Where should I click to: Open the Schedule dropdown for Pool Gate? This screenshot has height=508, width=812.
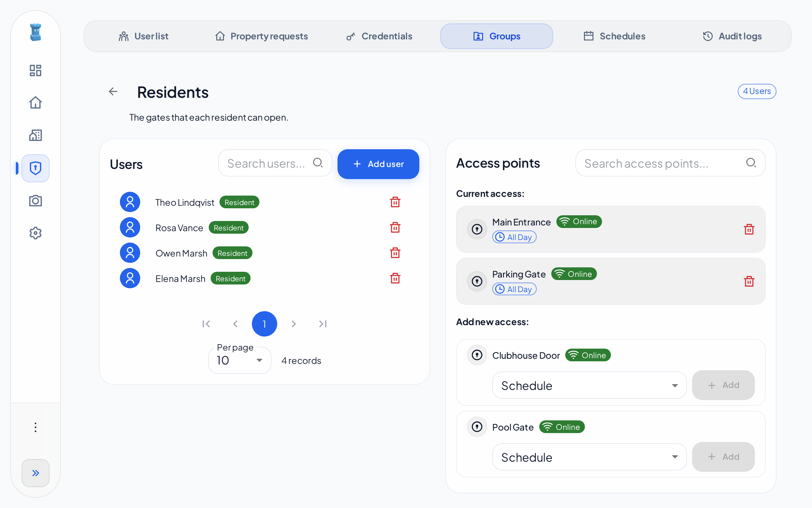point(589,457)
